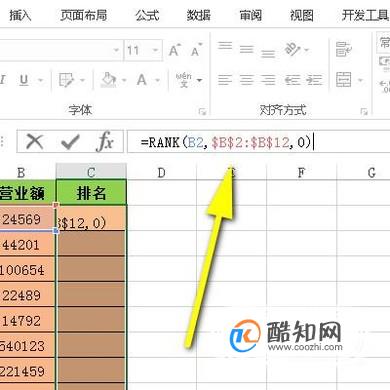Expand the cell borders dropdown arrow
390x390 pixels.
click(x=82, y=80)
